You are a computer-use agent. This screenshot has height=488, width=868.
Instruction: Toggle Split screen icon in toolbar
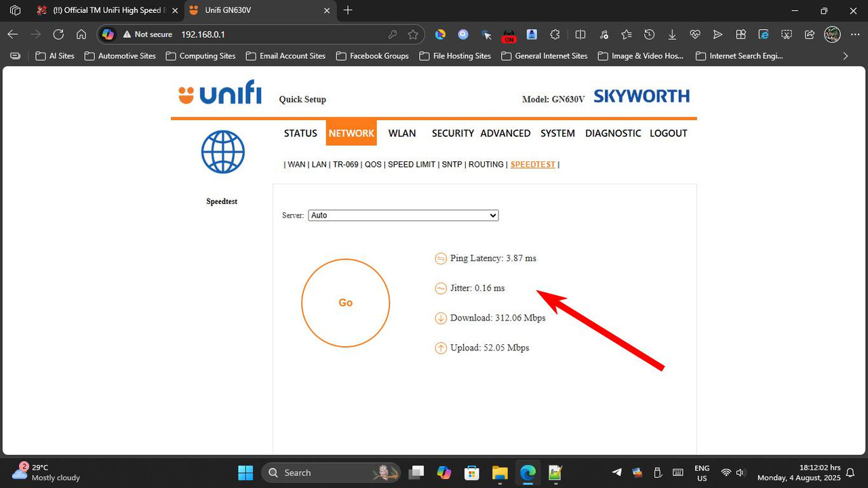coord(580,34)
